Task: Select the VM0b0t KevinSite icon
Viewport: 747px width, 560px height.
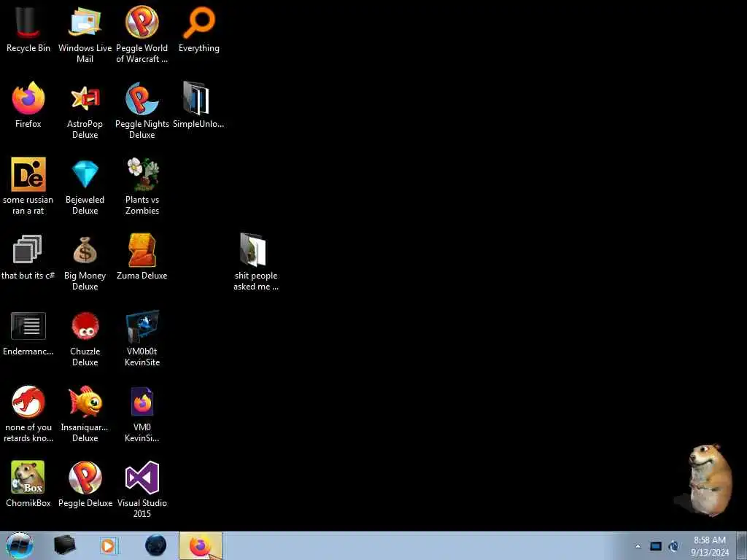Action: [x=142, y=326]
